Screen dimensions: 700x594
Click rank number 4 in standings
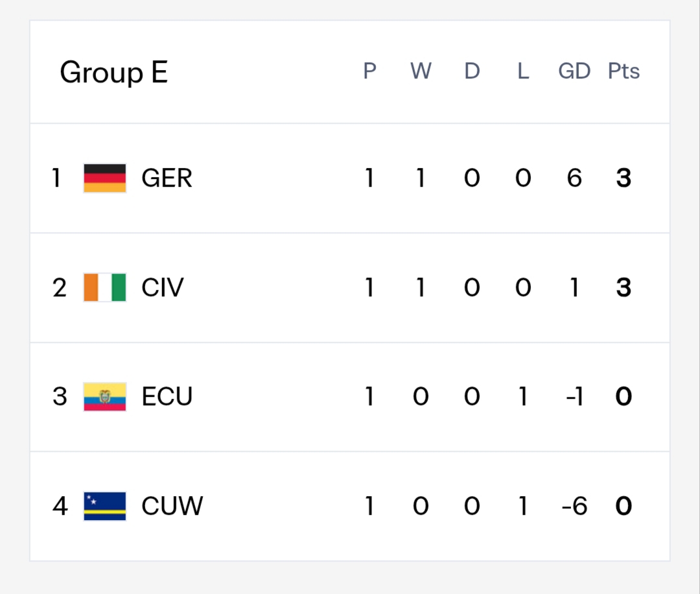(60, 506)
